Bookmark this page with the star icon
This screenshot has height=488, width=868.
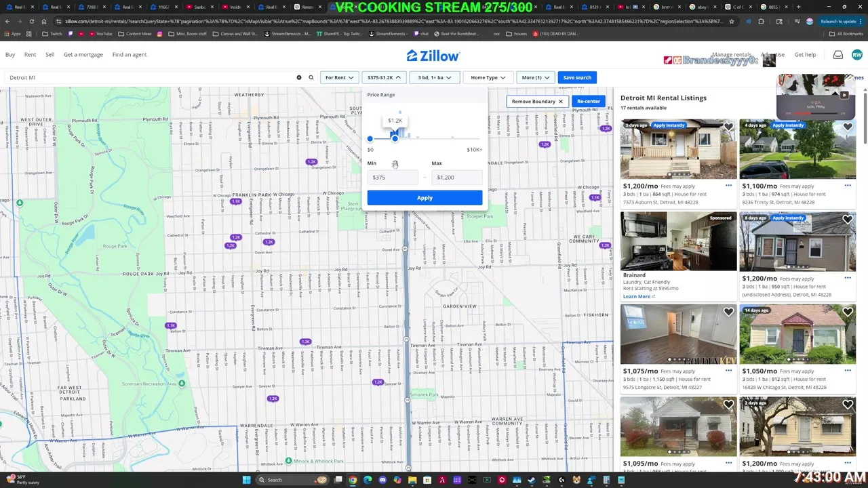click(x=731, y=21)
